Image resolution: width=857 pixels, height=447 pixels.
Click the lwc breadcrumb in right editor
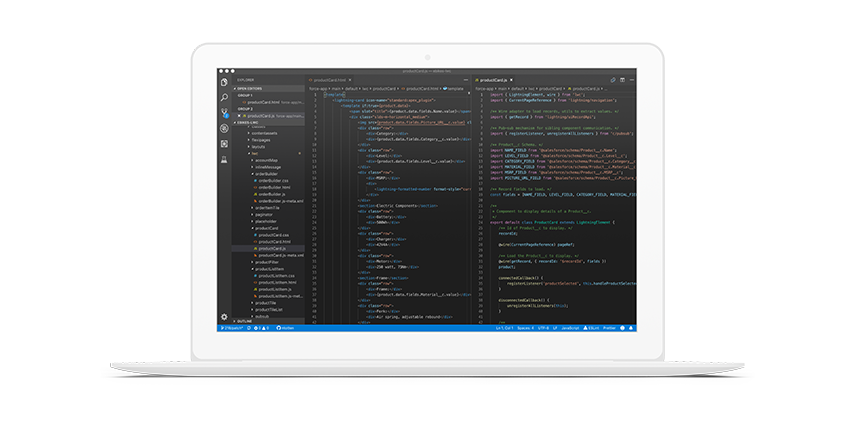(531, 89)
